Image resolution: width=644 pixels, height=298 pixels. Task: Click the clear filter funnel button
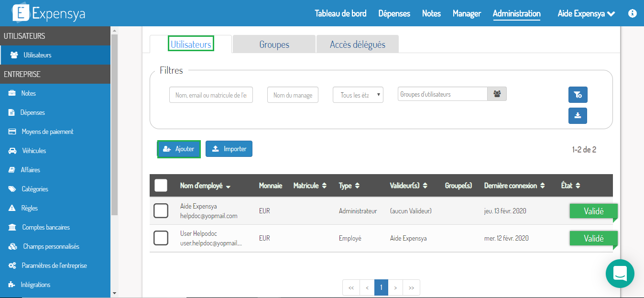point(578,95)
